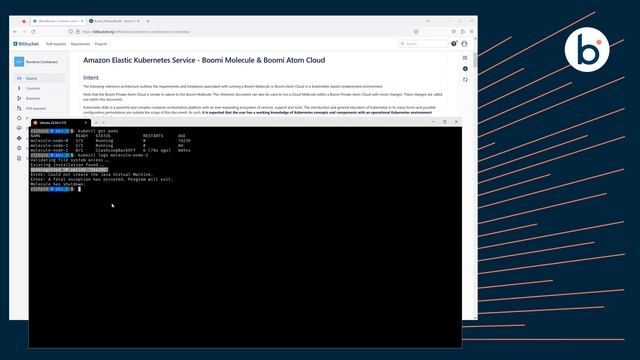This screenshot has height=360, width=640.
Task: Select the Ubuntu terminal tab
Action: [60, 122]
